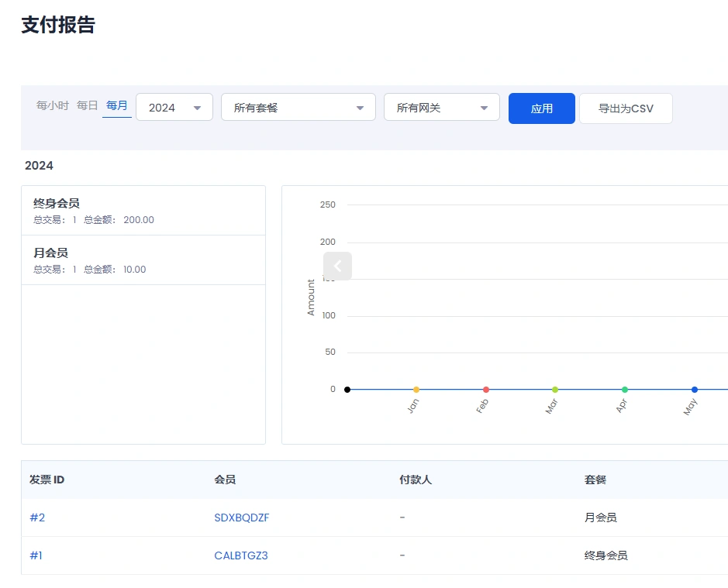Viewport: 728px width, 588px height.
Task: Click the orange Jan data point
Action: [416, 389]
